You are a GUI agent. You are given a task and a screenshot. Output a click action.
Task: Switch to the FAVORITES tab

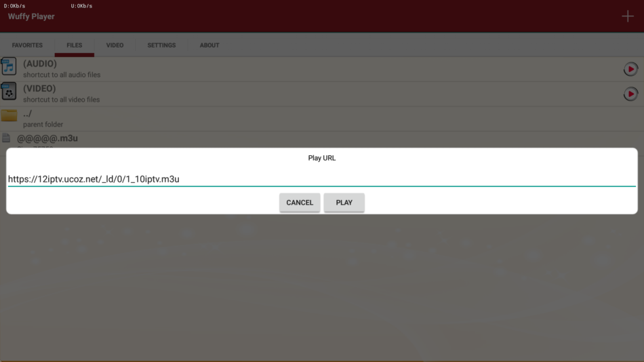[27, 45]
